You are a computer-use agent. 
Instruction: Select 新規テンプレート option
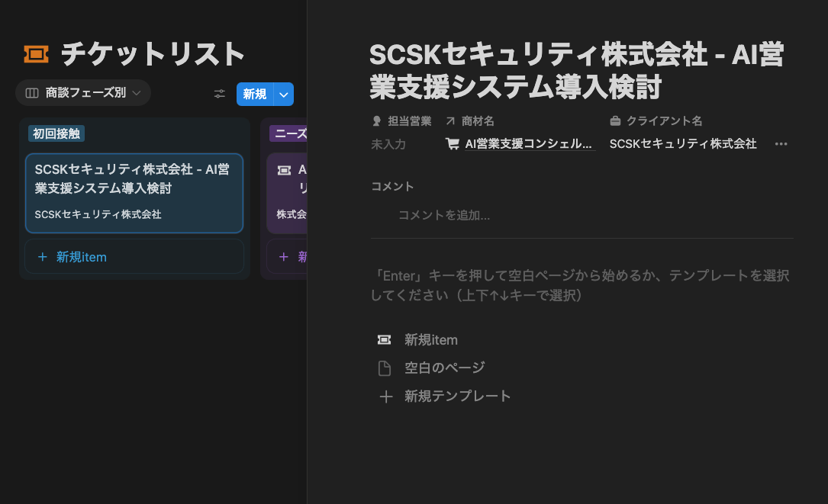[x=457, y=396]
